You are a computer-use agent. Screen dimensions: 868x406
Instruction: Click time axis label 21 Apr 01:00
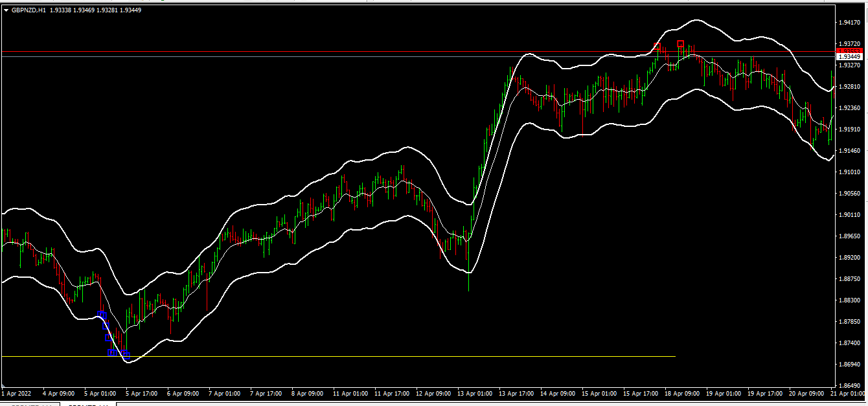click(849, 393)
